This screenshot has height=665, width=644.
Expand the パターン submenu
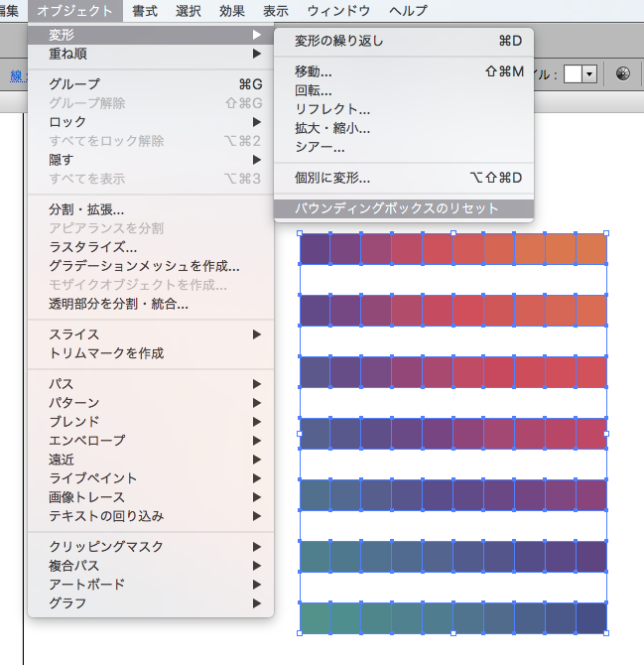[x=151, y=403]
